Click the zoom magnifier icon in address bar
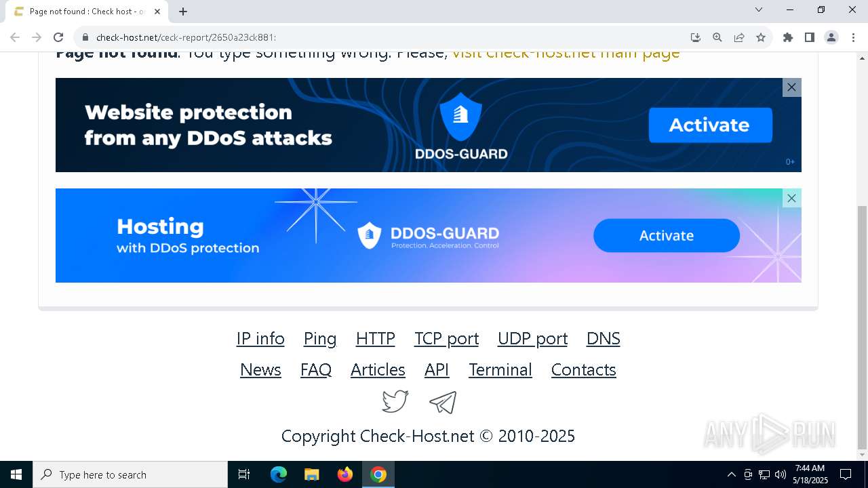 pyautogui.click(x=717, y=37)
